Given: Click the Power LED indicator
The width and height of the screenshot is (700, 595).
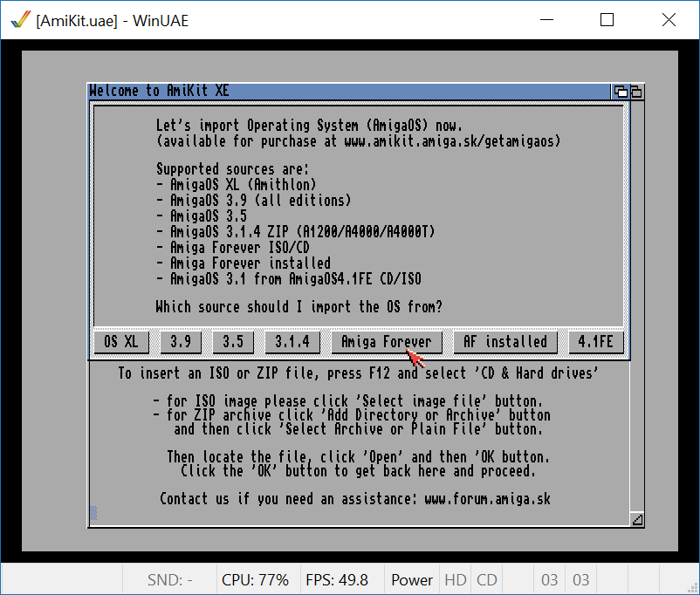Looking at the screenshot, I should click(412, 580).
